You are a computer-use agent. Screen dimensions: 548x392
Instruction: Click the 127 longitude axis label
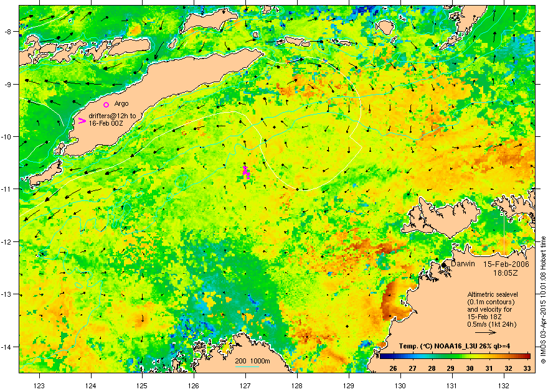245,386
